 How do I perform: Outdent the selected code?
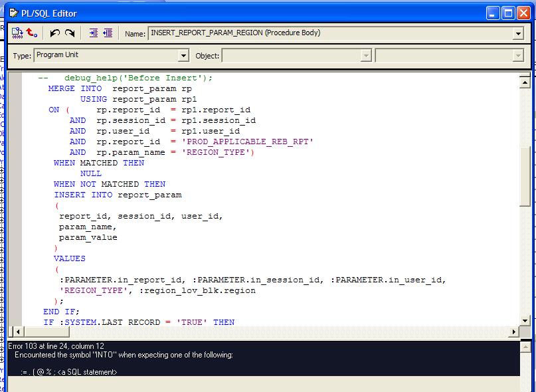108,33
